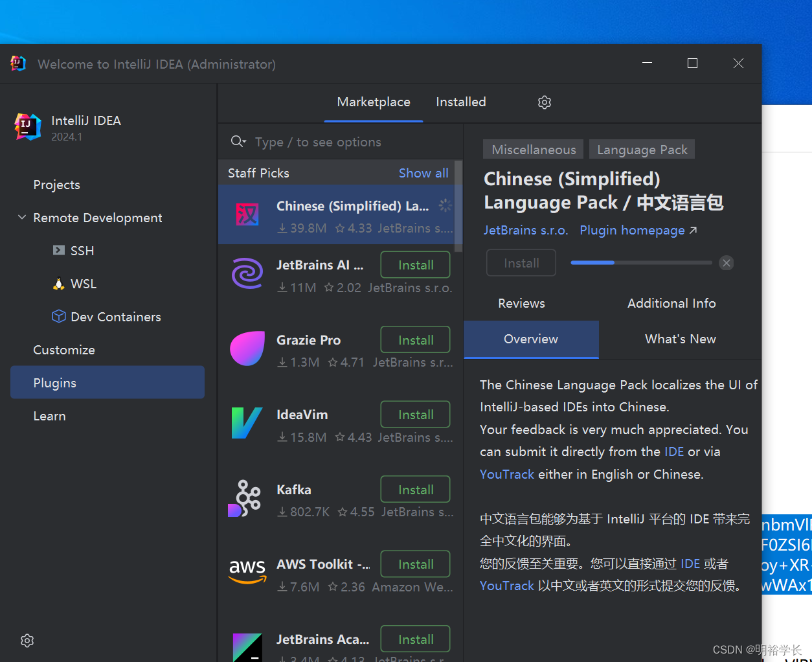Viewport: 812px width, 662px height.
Task: Select the Overview tab
Action: 531,339
